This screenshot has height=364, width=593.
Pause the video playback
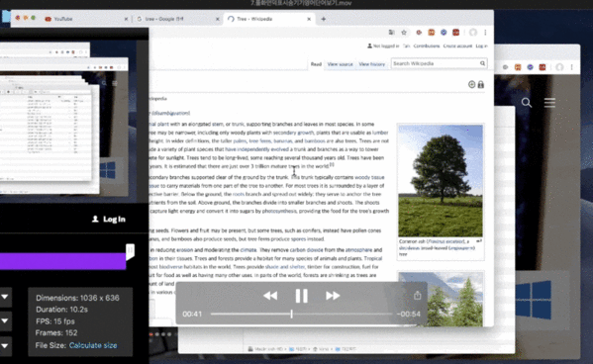[301, 296]
